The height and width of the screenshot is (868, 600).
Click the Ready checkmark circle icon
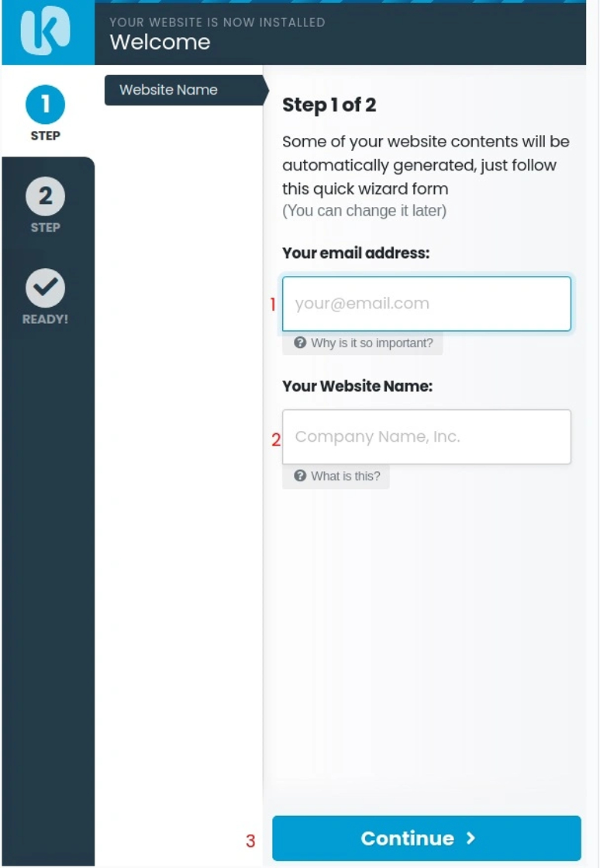click(x=45, y=288)
